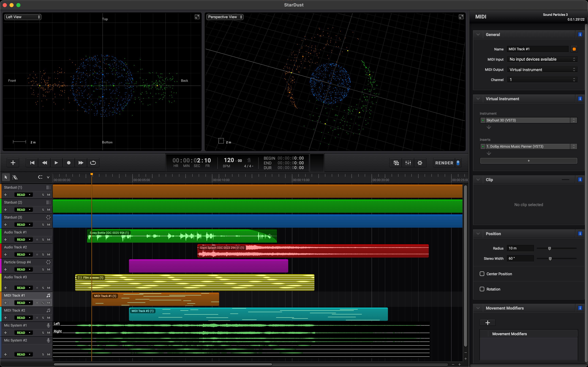This screenshot has width=588, height=367.
Task: Click the loop playback button
Action: pyautogui.click(x=93, y=163)
